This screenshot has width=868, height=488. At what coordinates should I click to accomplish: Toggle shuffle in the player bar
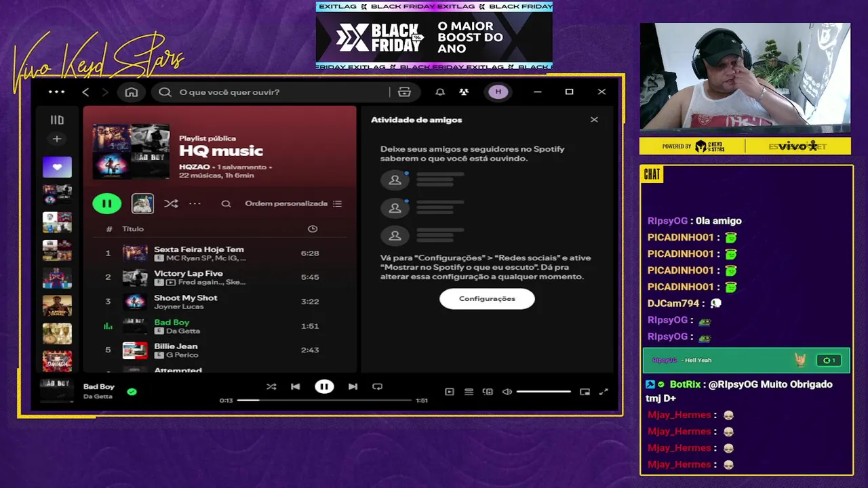pyautogui.click(x=271, y=386)
